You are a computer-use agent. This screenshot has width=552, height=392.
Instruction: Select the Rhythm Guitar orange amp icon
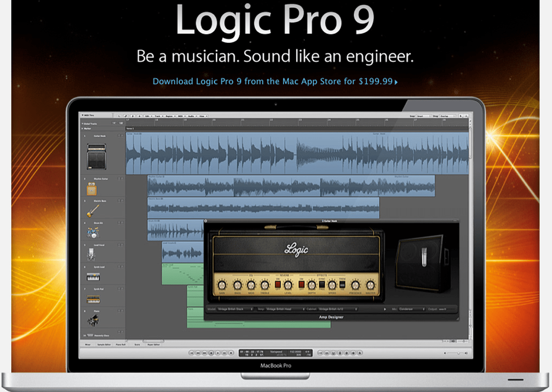[92, 189]
